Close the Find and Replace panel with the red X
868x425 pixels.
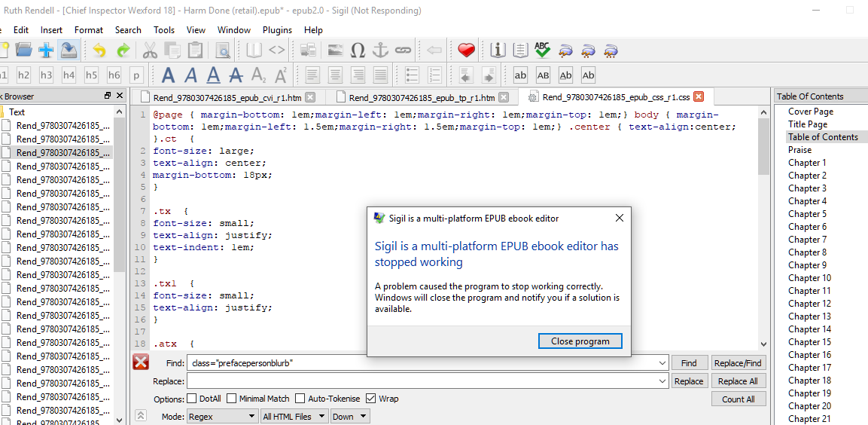click(x=142, y=362)
